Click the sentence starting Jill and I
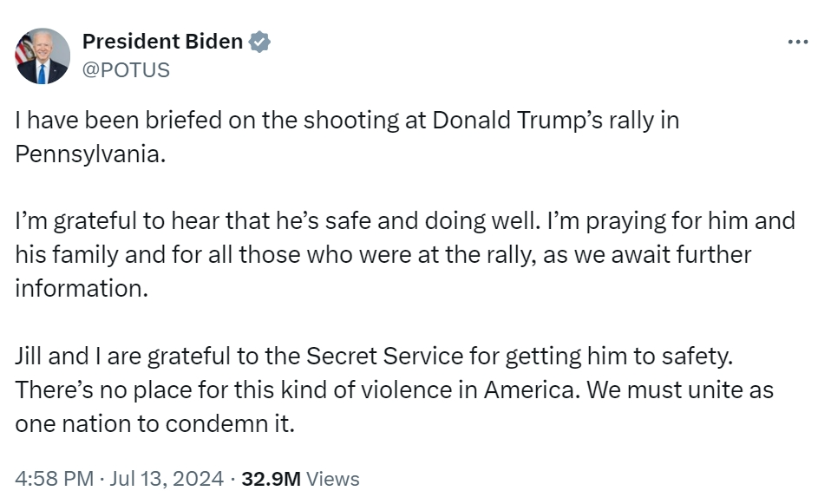 point(374,357)
